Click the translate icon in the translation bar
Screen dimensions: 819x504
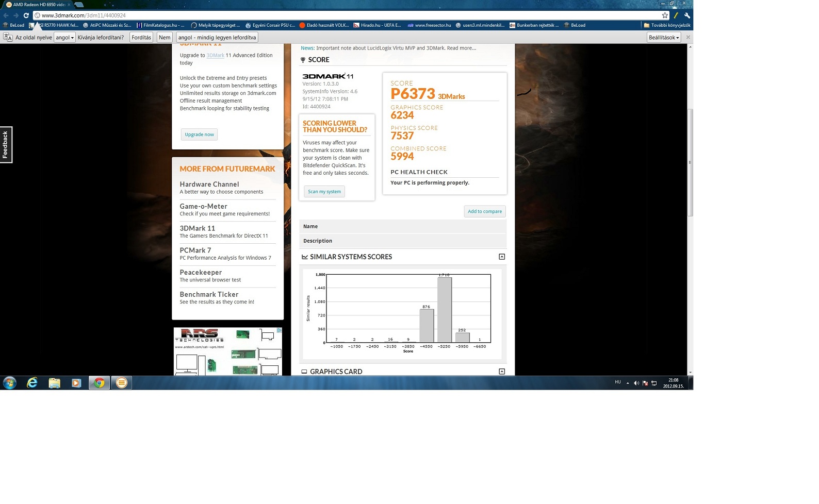8,37
